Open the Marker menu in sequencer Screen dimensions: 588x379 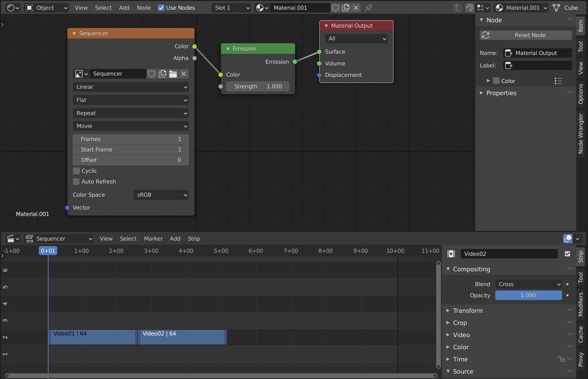click(153, 239)
